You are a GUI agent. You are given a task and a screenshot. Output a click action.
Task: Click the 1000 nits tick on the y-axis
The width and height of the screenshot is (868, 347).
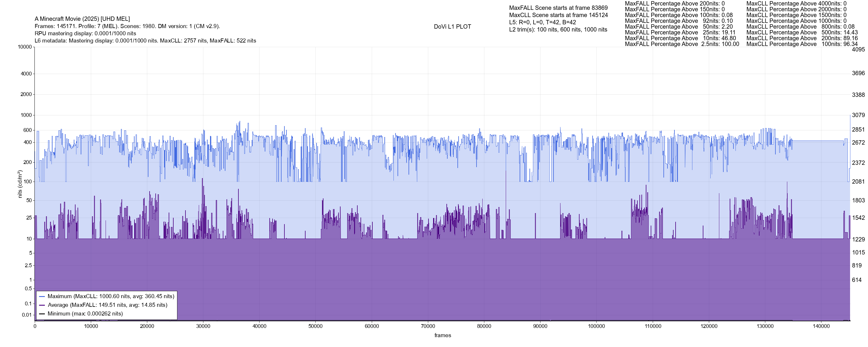[x=26, y=115]
